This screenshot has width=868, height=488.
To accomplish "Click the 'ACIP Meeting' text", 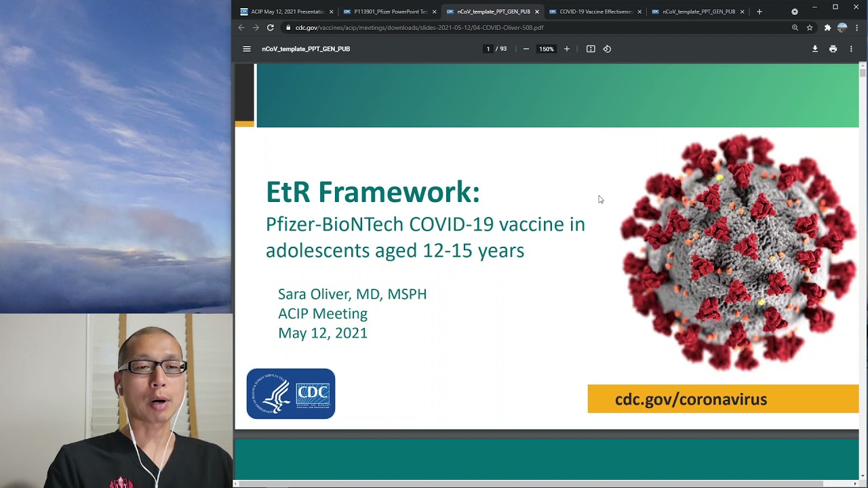I will point(323,314).
